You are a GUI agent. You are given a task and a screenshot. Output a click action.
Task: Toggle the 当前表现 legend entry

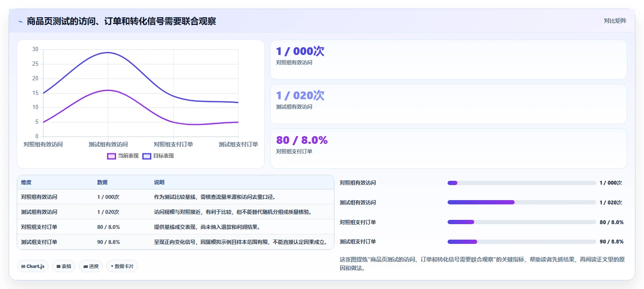(123, 156)
